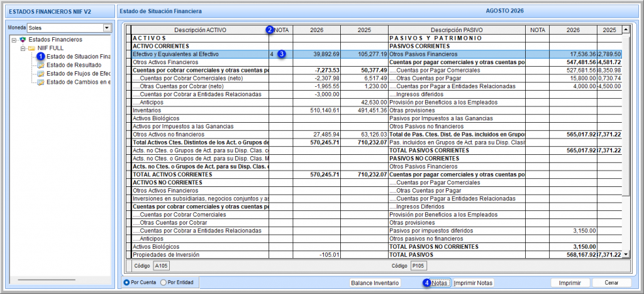This screenshot has width=644, height=294.
Task: Click the -3,000.00 Entidades Relacionadas value
Action: point(317,94)
